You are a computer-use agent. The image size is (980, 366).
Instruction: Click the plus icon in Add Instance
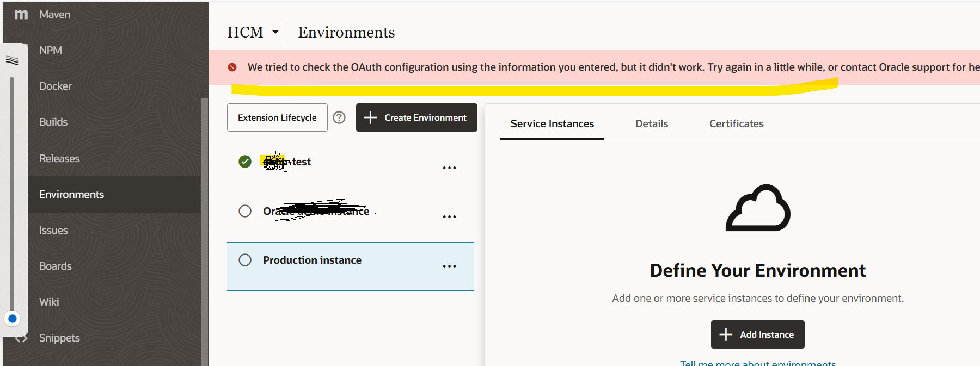pyautogui.click(x=726, y=334)
